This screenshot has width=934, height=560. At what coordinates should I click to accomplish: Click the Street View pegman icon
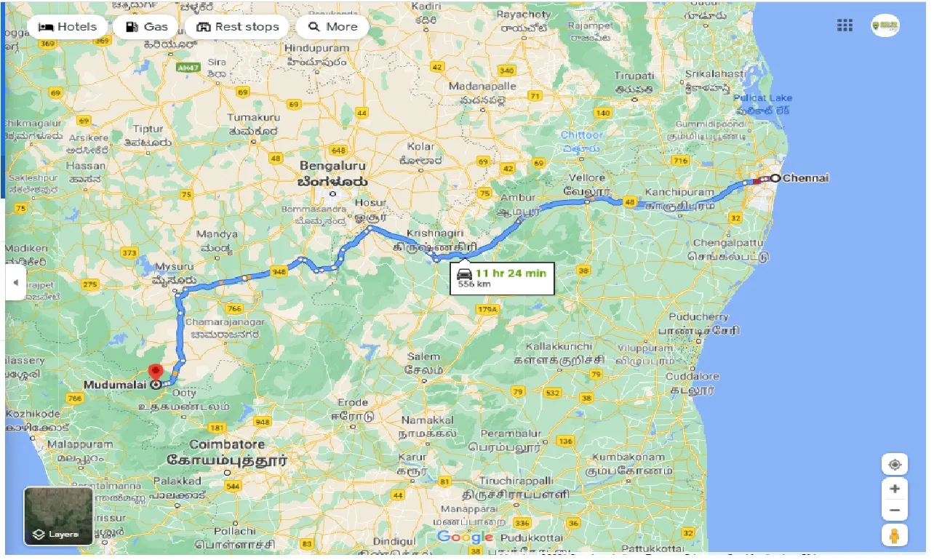coord(895,535)
